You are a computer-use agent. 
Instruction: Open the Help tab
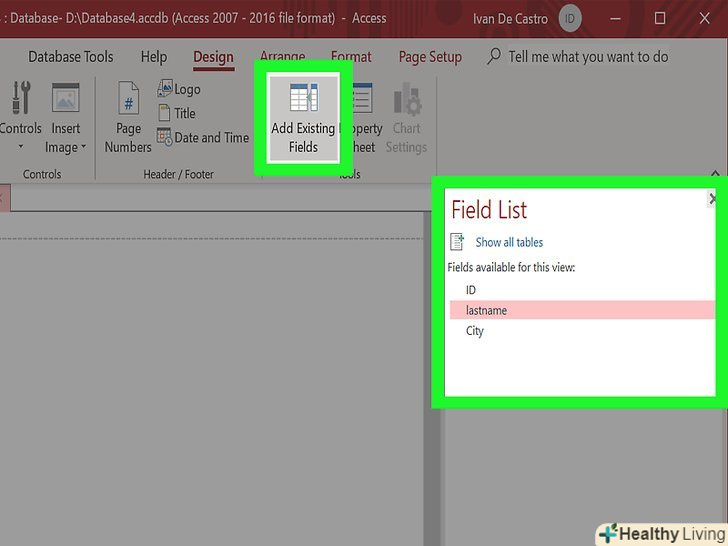tap(154, 57)
